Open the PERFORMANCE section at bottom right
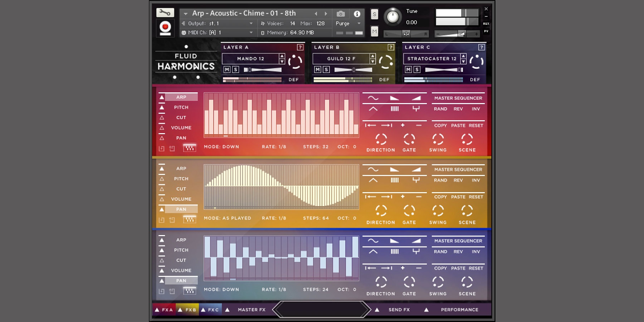Viewport: 644px width, 322px height. [x=459, y=309]
